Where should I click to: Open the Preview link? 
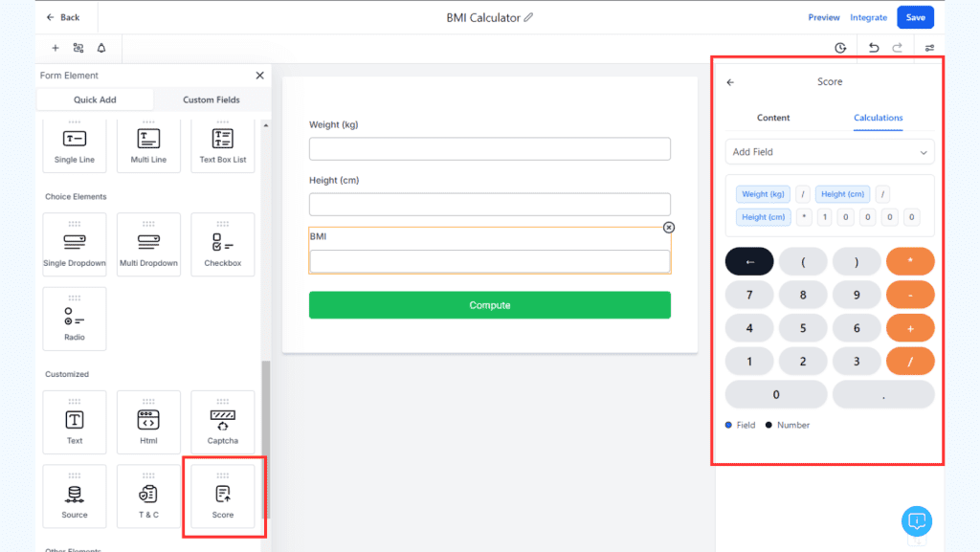pyautogui.click(x=823, y=16)
